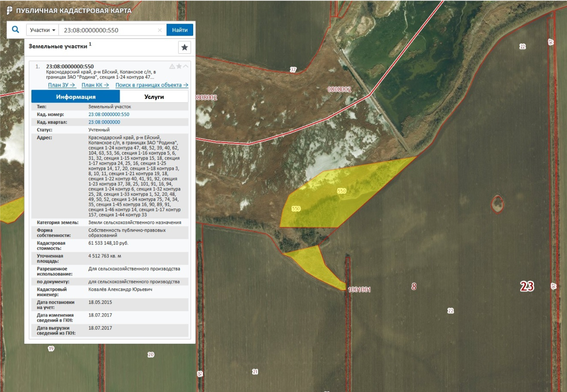Switch to the Услуги tab
Viewport: 567px width, 392px height.
tap(154, 97)
